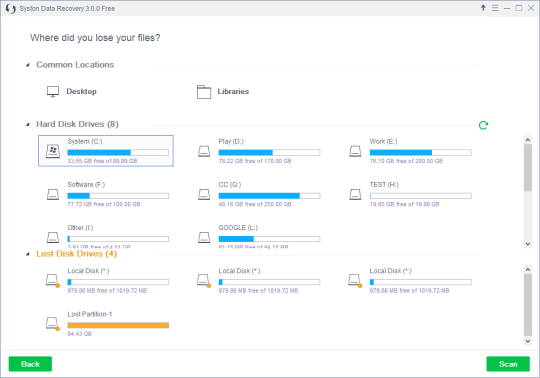Click the '77.72 GB free of 100.00 GB' text
The width and height of the screenshot is (540, 378).
click(x=104, y=204)
